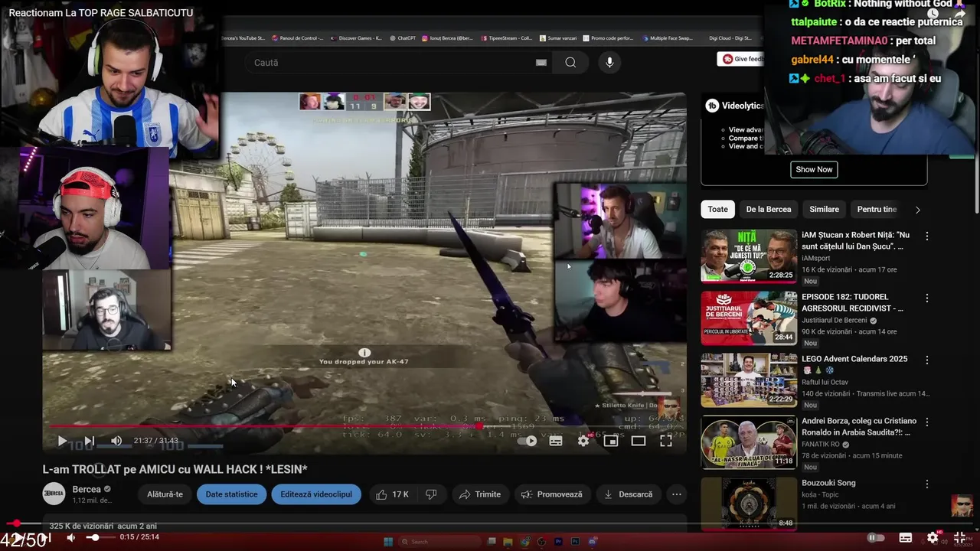Select the De la Bercea filter chip
980x551 pixels.
(769, 210)
